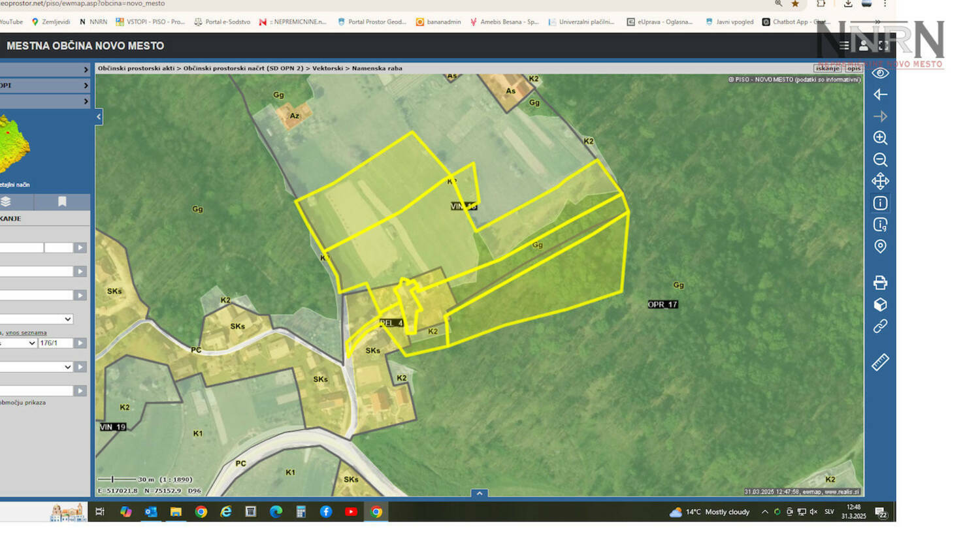Switch to the bookmarks tab

(62, 202)
